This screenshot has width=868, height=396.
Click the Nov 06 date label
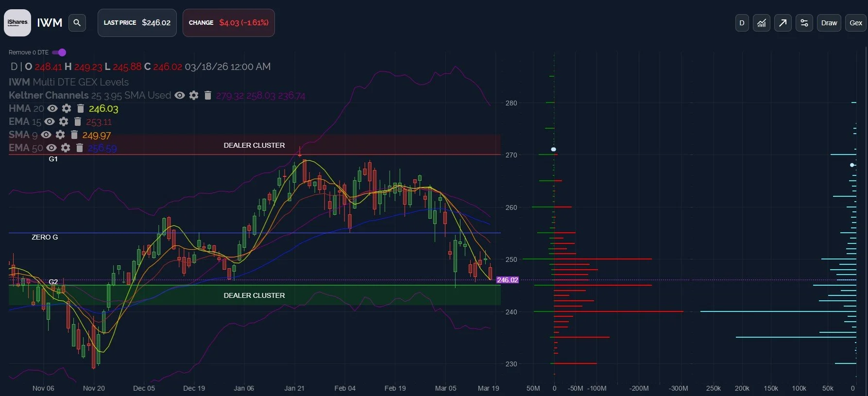43,388
